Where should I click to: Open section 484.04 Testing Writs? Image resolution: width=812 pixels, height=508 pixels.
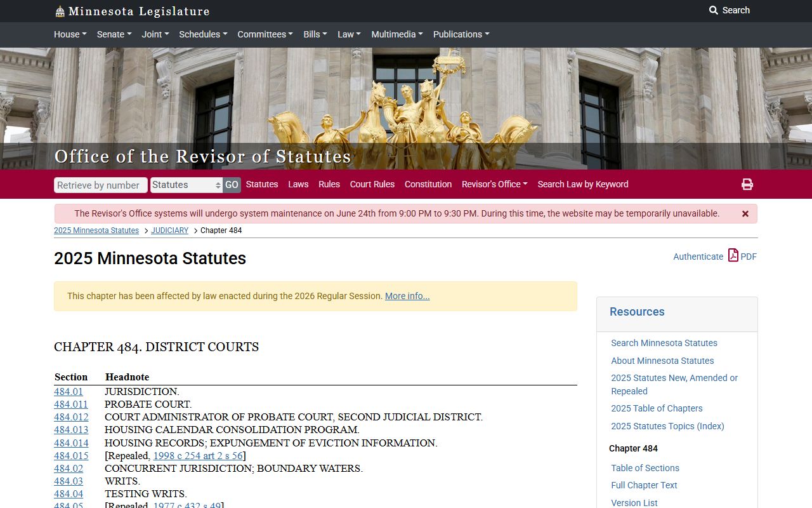pos(69,494)
